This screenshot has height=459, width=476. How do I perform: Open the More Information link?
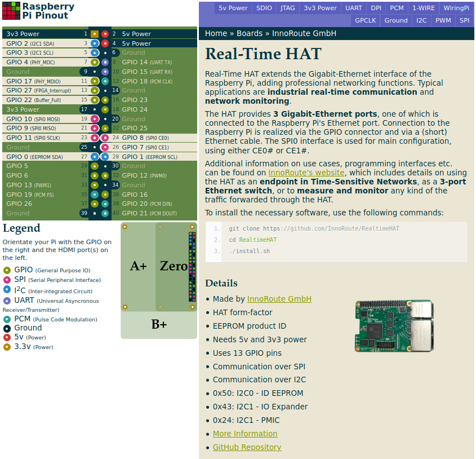coord(245,434)
